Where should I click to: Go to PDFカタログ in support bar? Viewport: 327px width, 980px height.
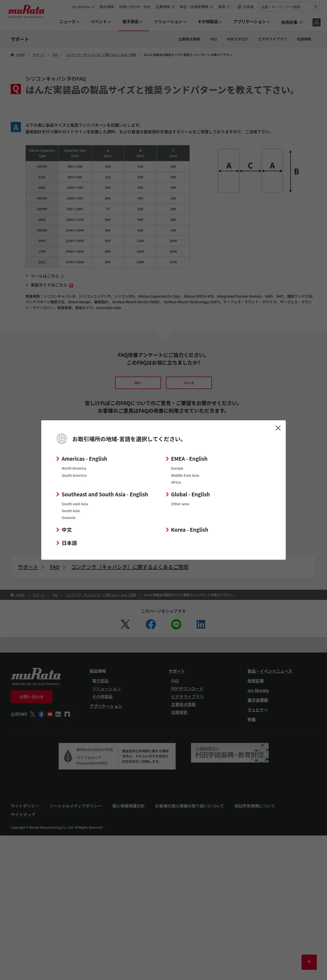[237, 39]
